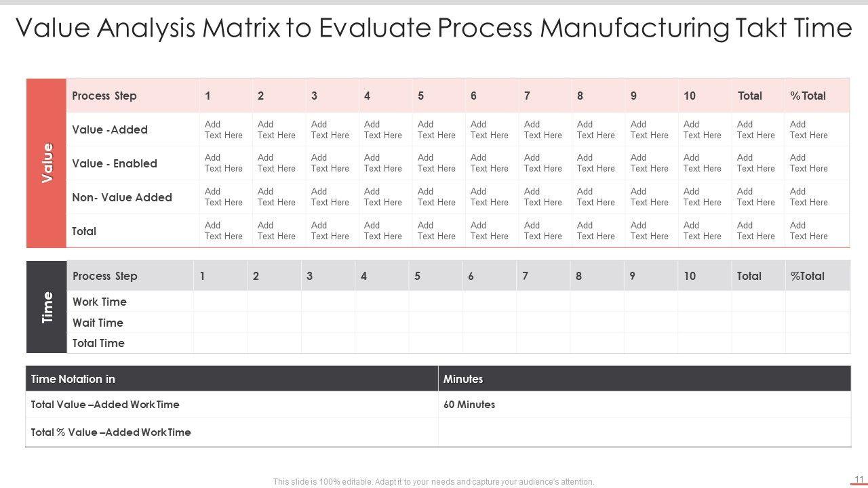Image resolution: width=868 pixels, height=488 pixels.
Task: Click the Work Time row label
Action: click(x=100, y=302)
